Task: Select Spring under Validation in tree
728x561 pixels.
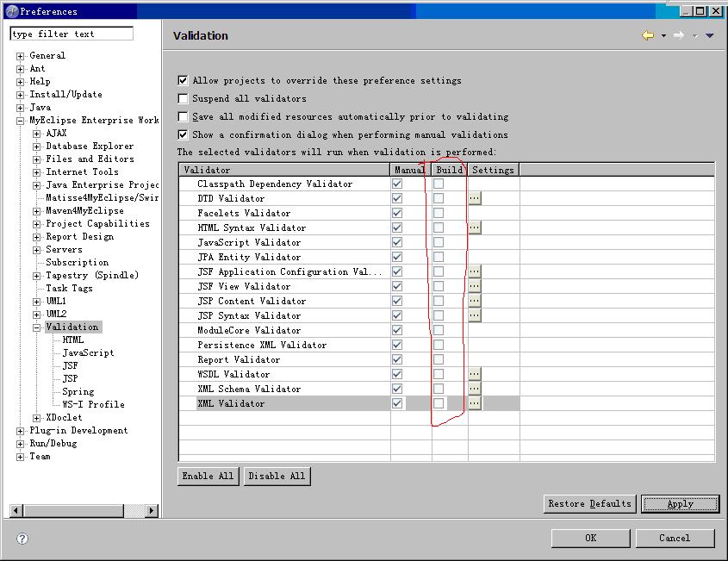Action: click(78, 391)
